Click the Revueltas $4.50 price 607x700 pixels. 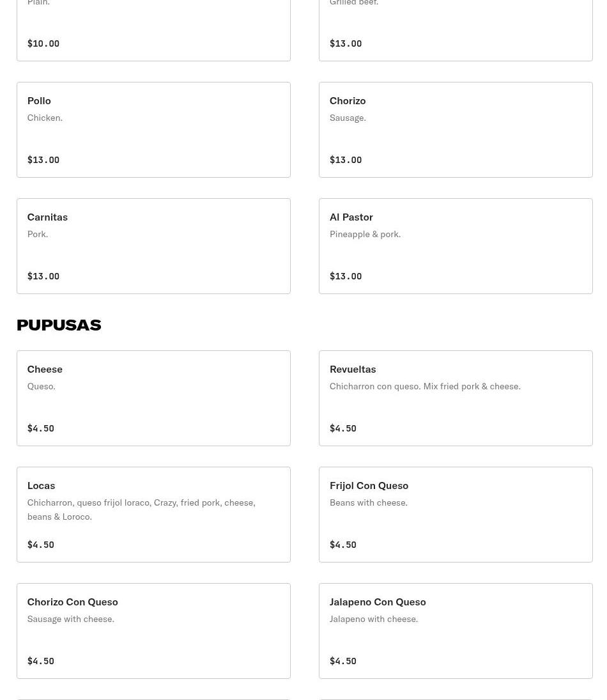pos(343,428)
